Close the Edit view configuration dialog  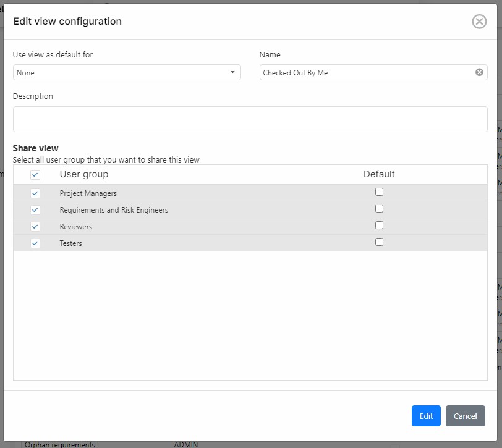(479, 22)
